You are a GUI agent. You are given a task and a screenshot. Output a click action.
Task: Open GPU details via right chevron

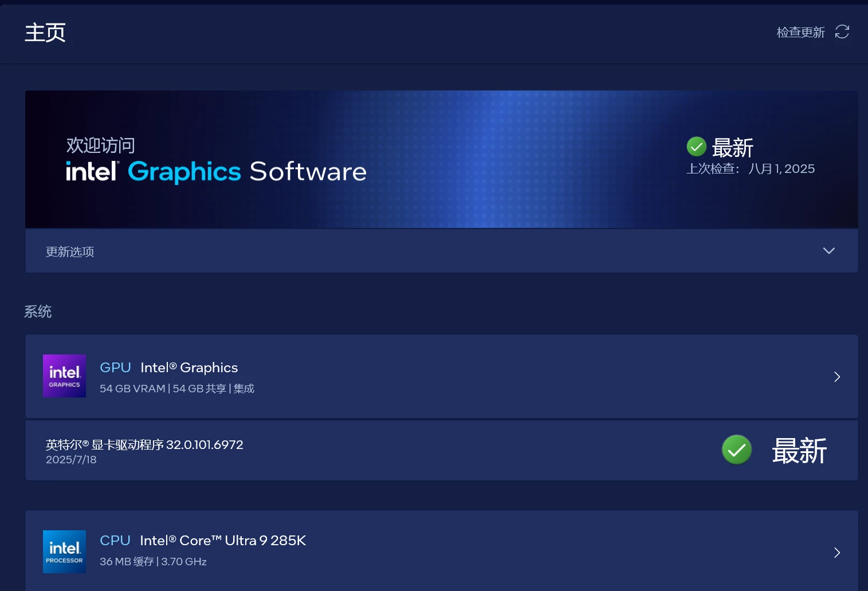coord(837,376)
